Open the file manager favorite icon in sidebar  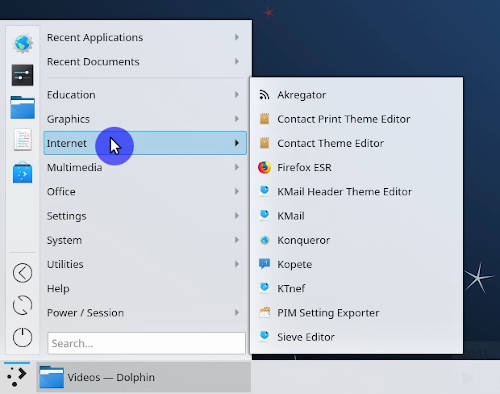(22, 107)
